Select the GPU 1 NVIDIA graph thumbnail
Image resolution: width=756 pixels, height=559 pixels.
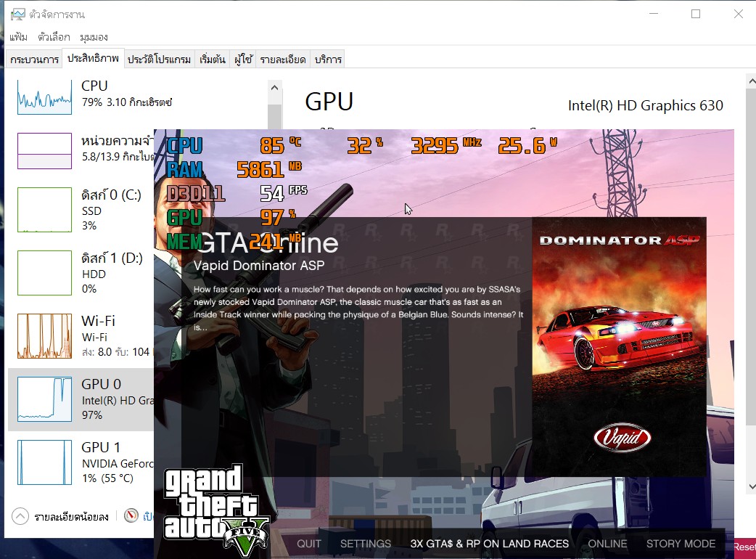(44, 462)
